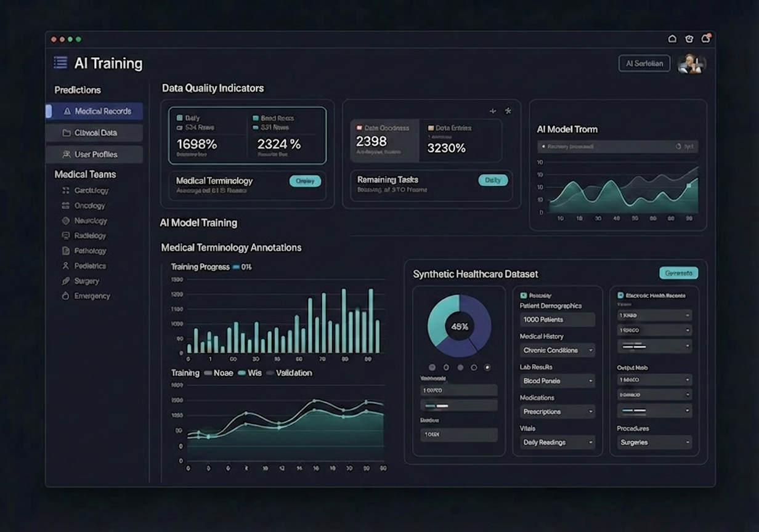
Task: Open the home icon in title bar
Action: pyautogui.click(x=672, y=39)
